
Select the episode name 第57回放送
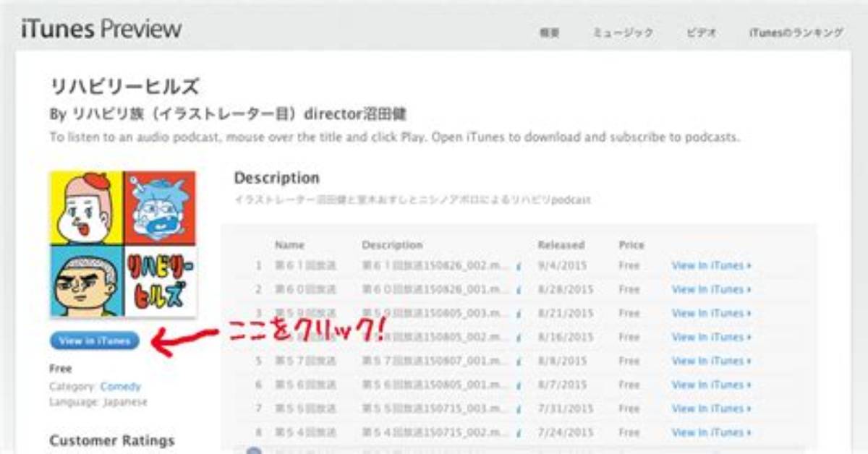click(305, 361)
